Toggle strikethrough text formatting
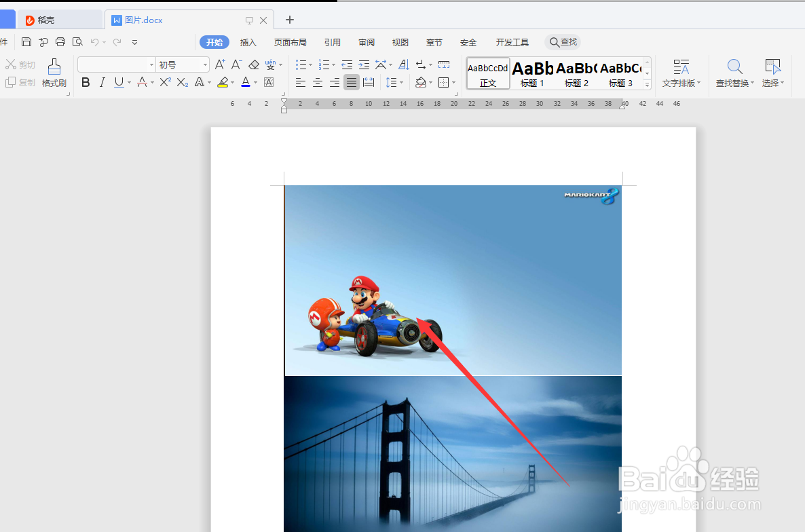The image size is (805, 532). [x=143, y=82]
